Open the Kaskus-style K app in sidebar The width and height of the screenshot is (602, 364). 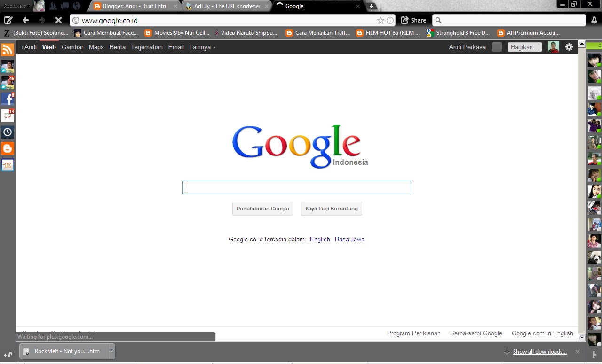8,165
